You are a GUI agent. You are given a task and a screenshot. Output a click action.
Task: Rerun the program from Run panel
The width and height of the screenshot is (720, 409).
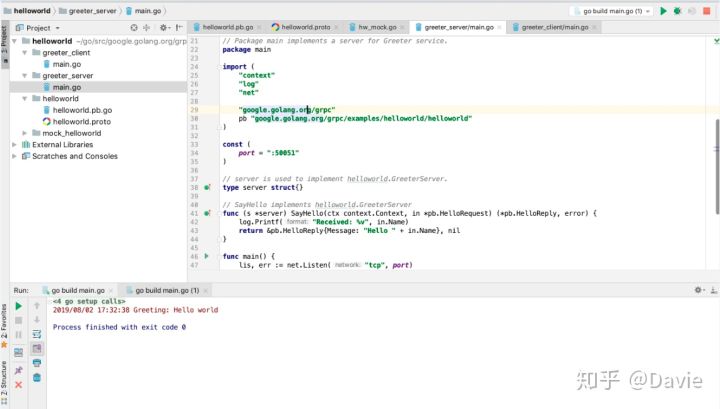18,306
